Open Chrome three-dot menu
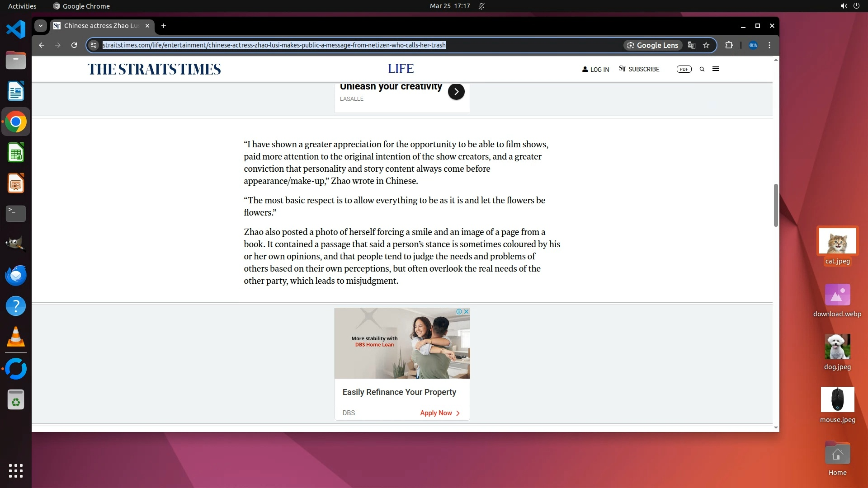The image size is (868, 488). pos(769,45)
